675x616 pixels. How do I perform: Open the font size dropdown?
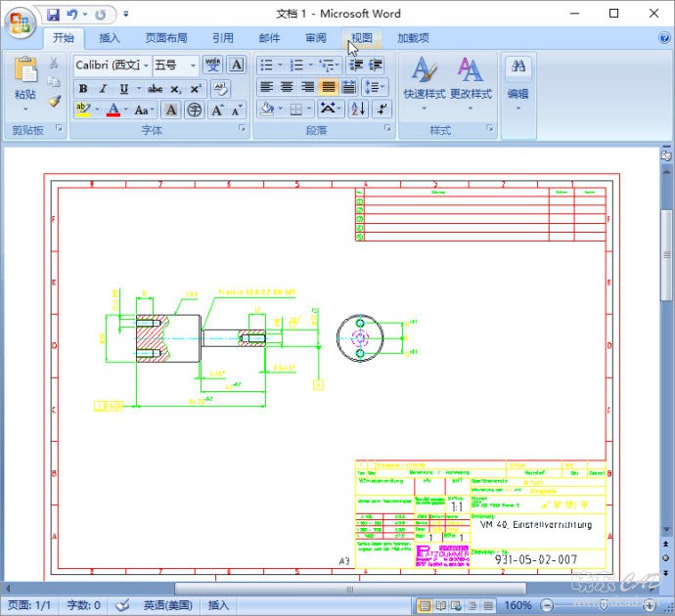pos(192,66)
